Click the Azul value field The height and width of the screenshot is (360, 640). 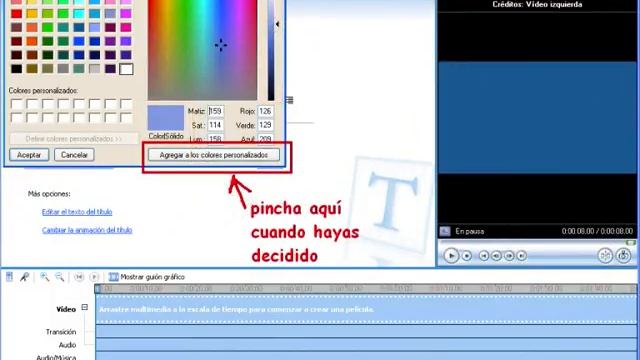click(x=265, y=139)
